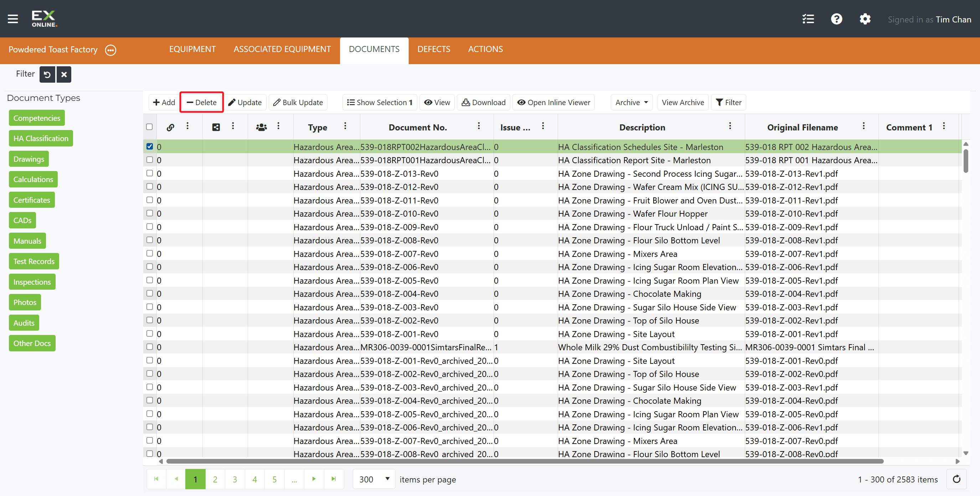The image size is (980, 496).
Task: Open the hamburger navigation menu
Action: tap(13, 19)
